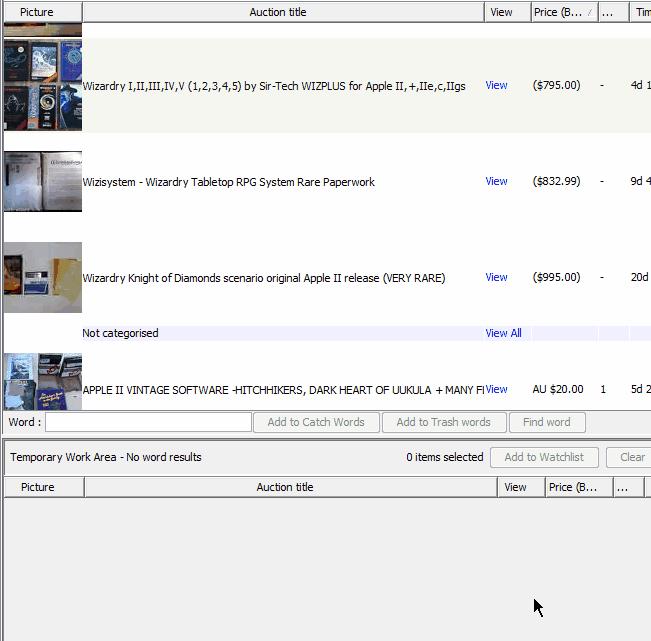Open thumbnail of Knight of Diamonds listing

tap(43, 277)
